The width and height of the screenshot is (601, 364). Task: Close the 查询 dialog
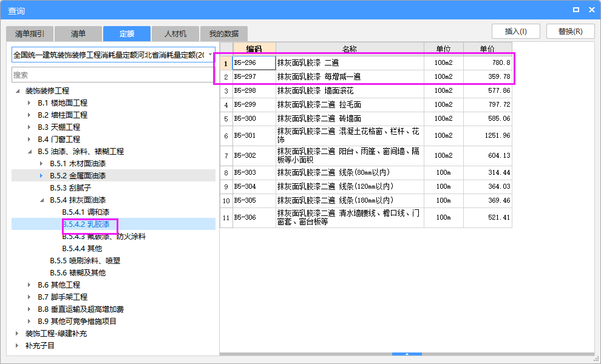(592, 10)
